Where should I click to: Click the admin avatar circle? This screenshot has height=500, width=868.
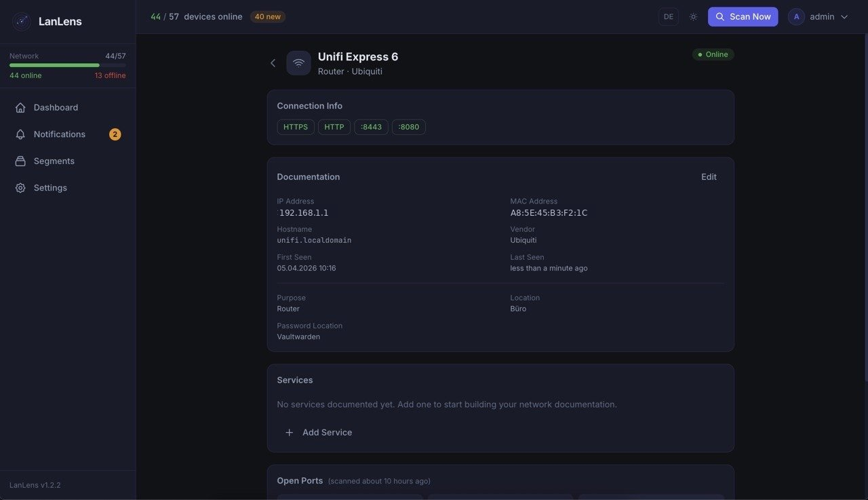coord(796,17)
